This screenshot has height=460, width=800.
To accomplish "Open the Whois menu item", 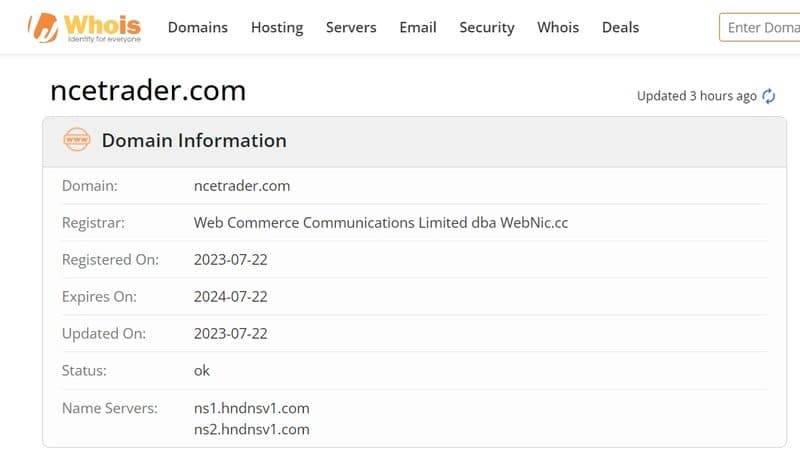I will point(558,27).
